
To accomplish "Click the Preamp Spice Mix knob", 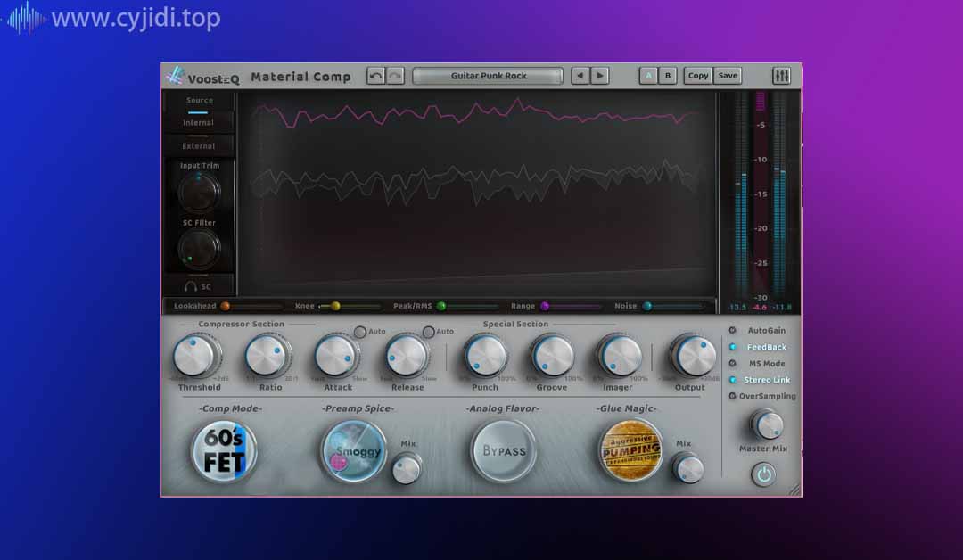I will tap(407, 468).
